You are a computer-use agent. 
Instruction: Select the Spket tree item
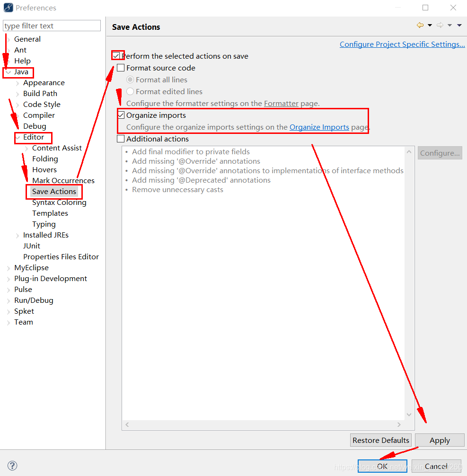point(24,311)
